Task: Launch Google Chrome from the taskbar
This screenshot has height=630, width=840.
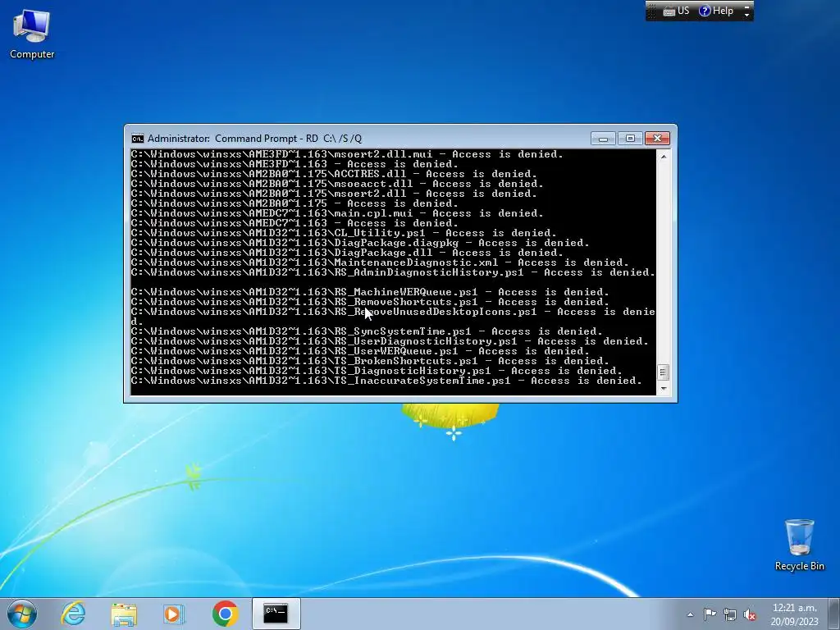Action: tap(225, 614)
